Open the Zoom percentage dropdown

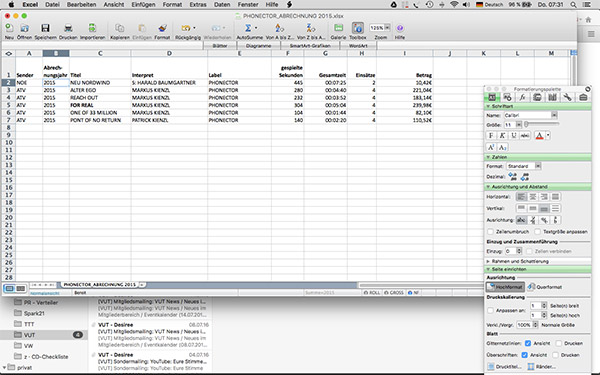[387, 28]
